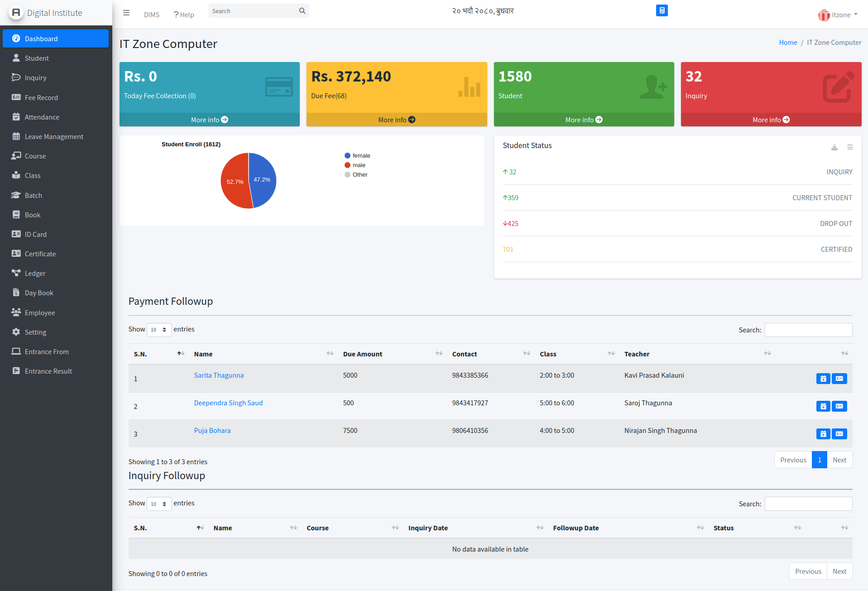Click add-user icon on Student card
The height and width of the screenshot is (591, 868).
653,87
